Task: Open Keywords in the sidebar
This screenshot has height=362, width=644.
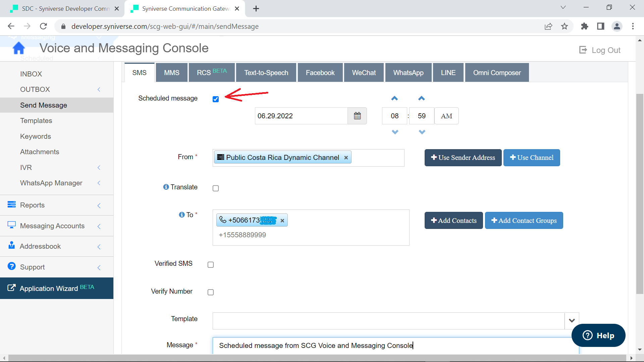Action: 35,136
